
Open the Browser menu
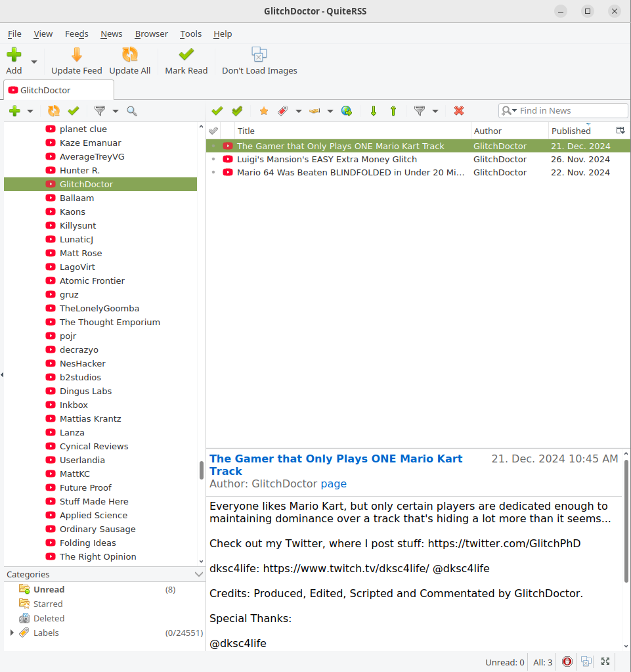(x=151, y=34)
